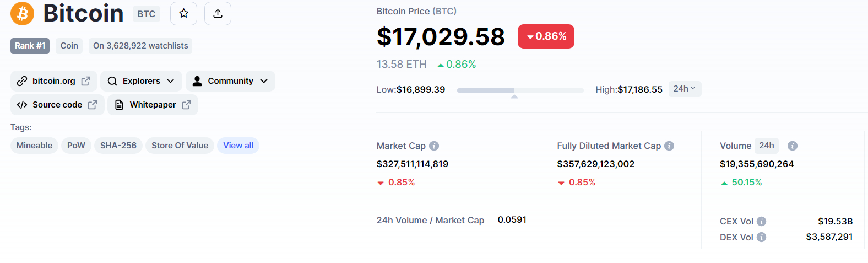Open Fully Diluted Market Cap info icon
Image resolution: width=868 pixels, height=263 pixels.
coord(669,146)
